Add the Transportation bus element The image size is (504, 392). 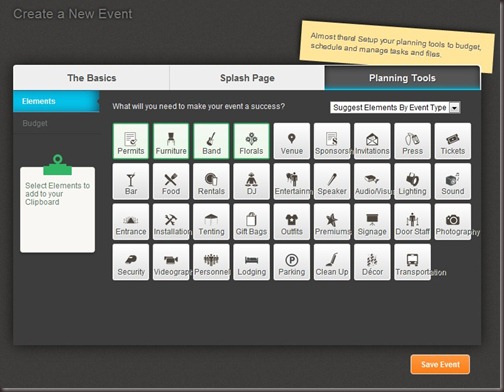(x=412, y=262)
